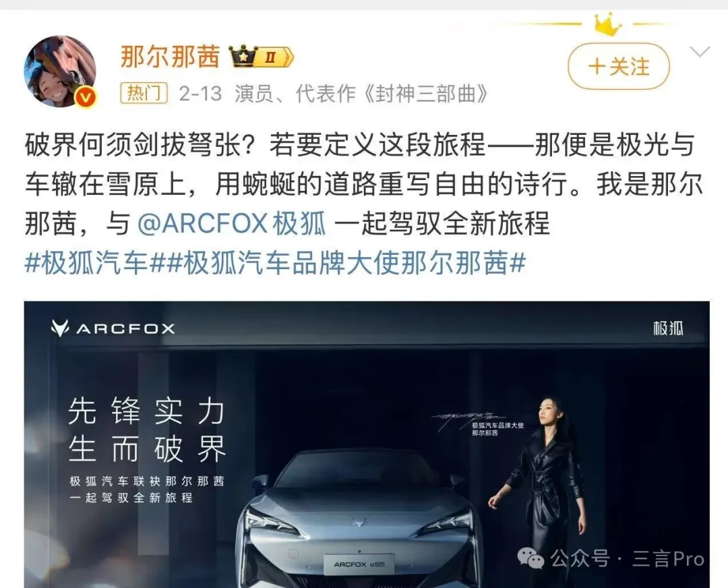Open the @ARCFOX极狐 mention link
The height and width of the screenshot is (588, 728).
(x=232, y=223)
